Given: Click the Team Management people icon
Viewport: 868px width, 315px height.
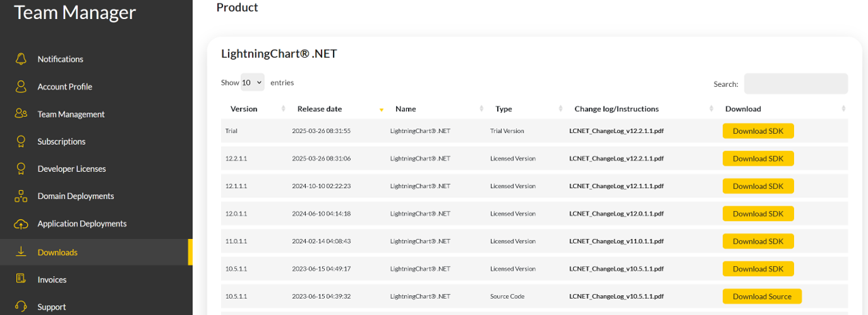Looking at the screenshot, I should 21,114.
